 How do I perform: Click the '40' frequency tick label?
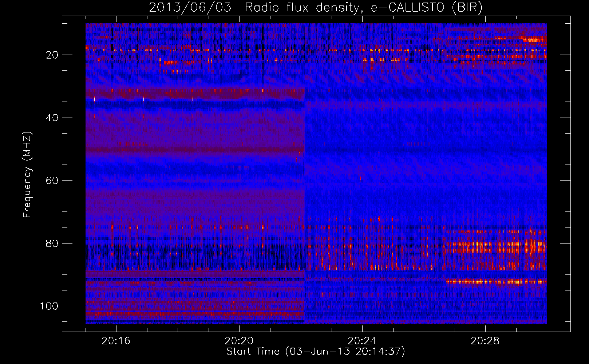52,118
